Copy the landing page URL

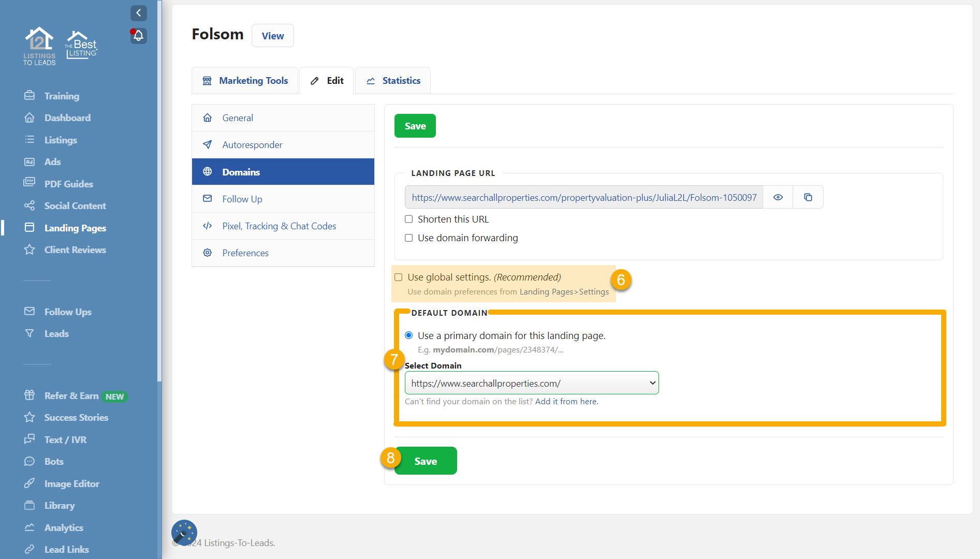click(808, 197)
